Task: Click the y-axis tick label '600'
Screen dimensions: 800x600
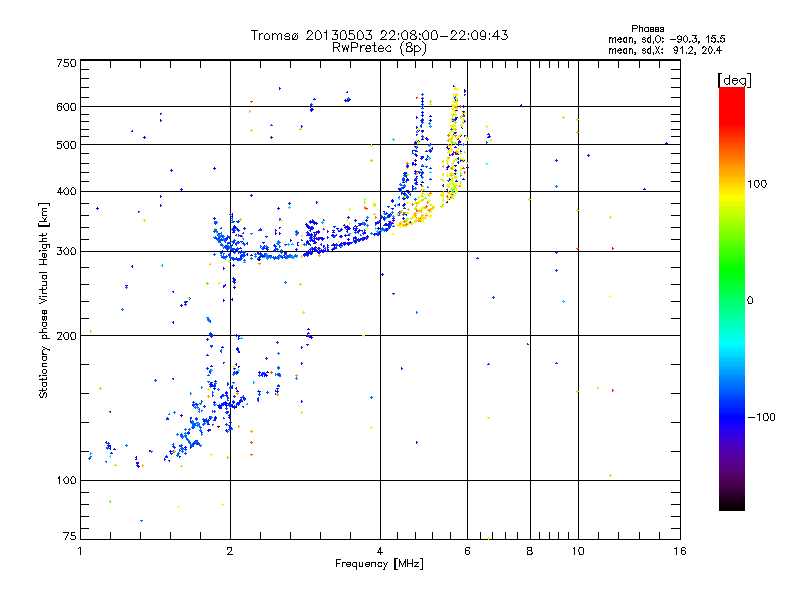Action: point(67,107)
